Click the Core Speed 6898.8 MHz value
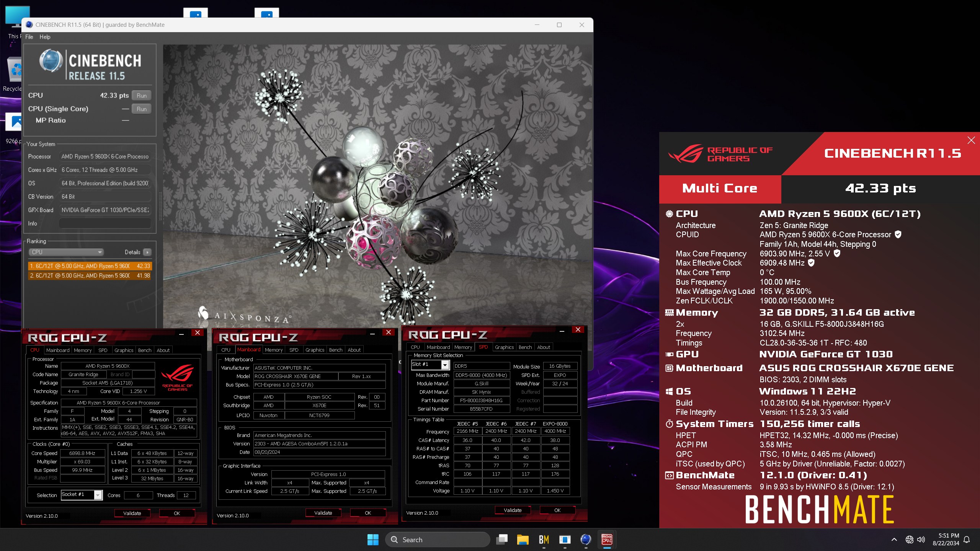980x551 pixels. 82,453
